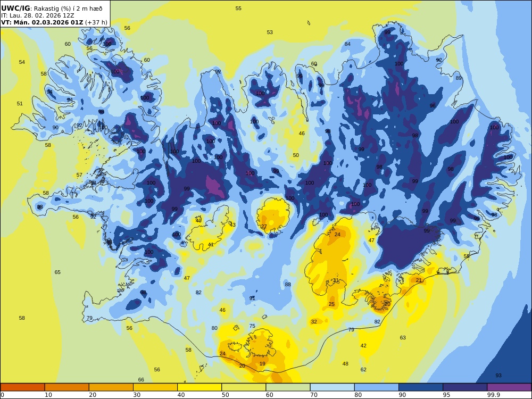Select the 30–40 legend color segment

tap(155, 387)
